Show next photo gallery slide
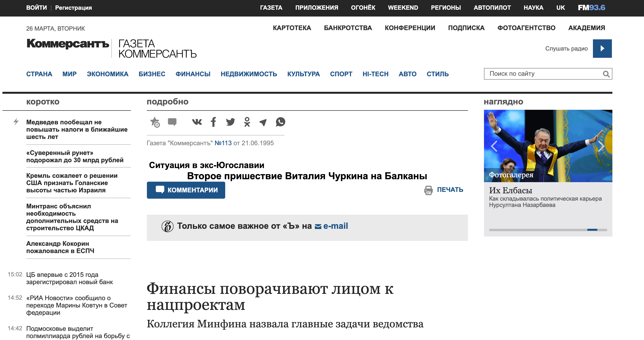 601,146
